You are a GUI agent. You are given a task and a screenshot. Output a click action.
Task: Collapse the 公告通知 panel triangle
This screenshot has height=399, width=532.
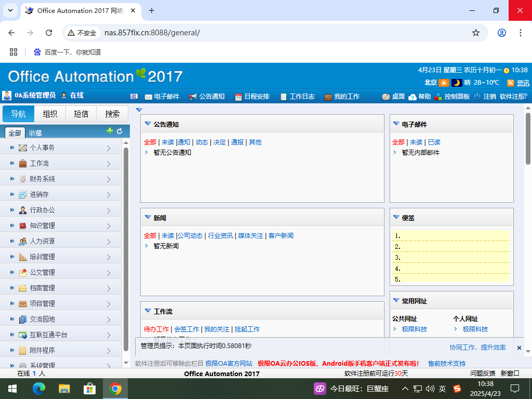pos(148,124)
